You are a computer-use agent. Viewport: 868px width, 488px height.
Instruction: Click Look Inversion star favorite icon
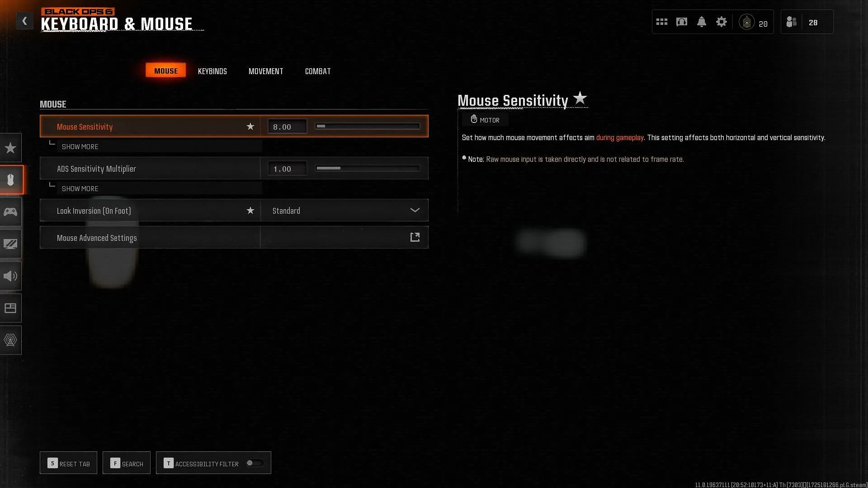(250, 210)
